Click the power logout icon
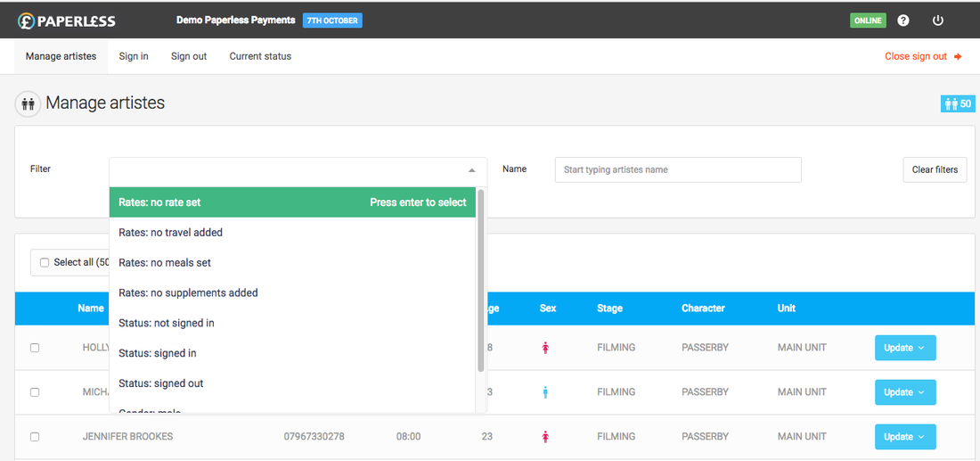980x461 pixels. click(x=937, y=21)
